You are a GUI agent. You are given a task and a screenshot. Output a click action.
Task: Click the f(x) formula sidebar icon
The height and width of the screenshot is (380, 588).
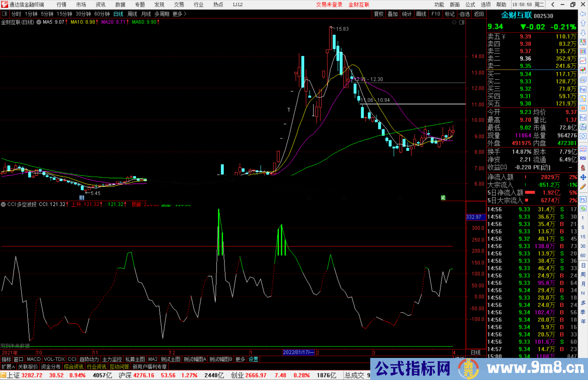click(x=583, y=127)
